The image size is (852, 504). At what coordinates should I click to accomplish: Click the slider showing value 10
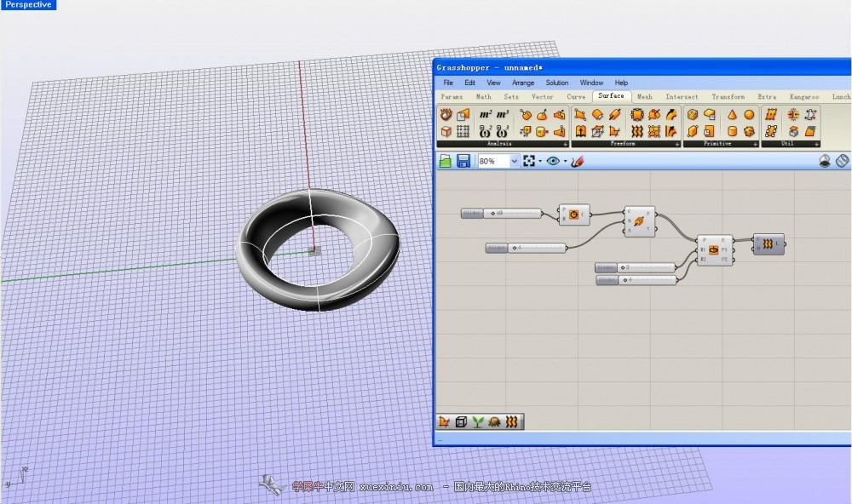pos(501,214)
